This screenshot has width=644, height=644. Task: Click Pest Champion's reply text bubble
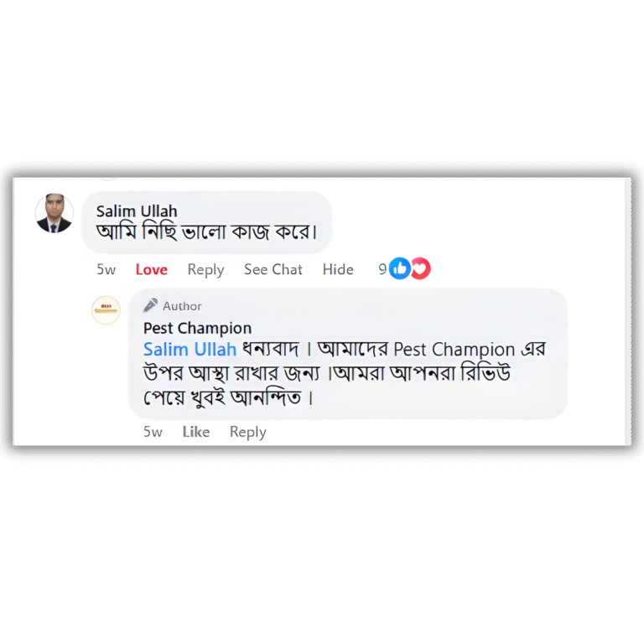pyautogui.click(x=349, y=354)
